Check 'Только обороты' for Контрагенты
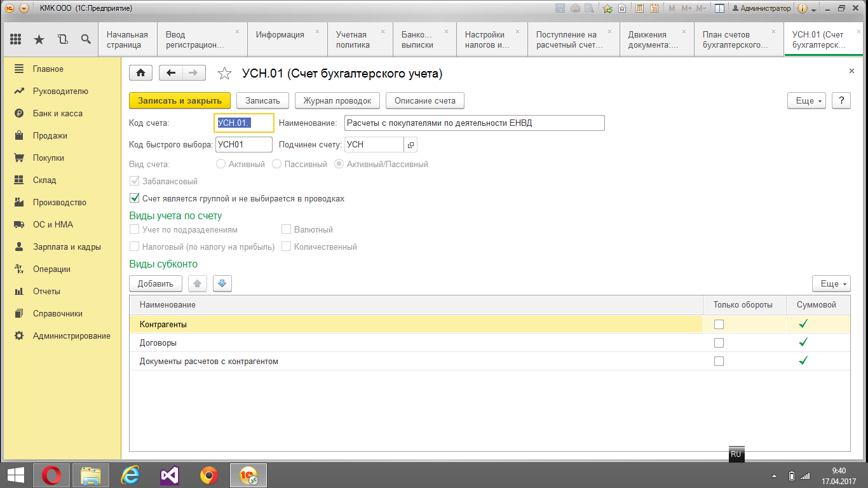The height and width of the screenshot is (488, 868). click(719, 324)
